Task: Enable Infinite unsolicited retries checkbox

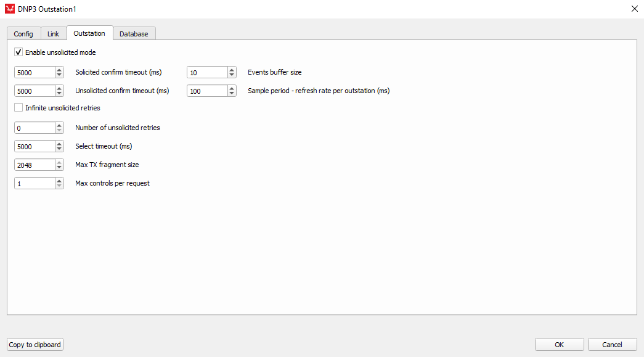Action: click(x=18, y=108)
